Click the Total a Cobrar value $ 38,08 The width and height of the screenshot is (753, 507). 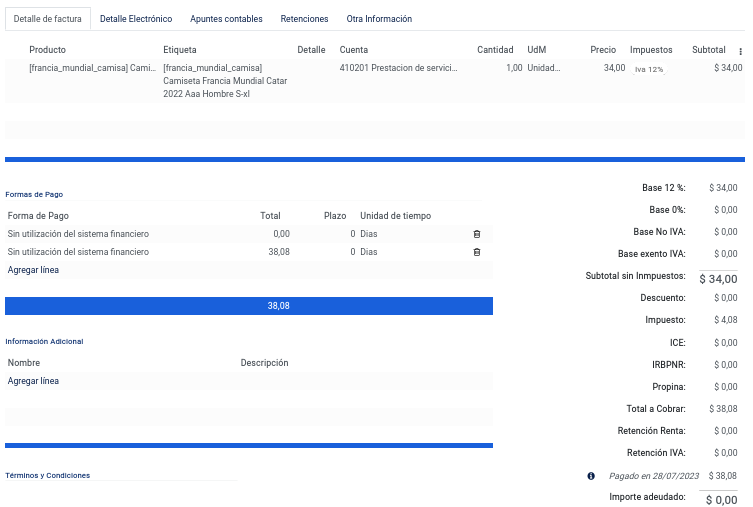(x=723, y=409)
